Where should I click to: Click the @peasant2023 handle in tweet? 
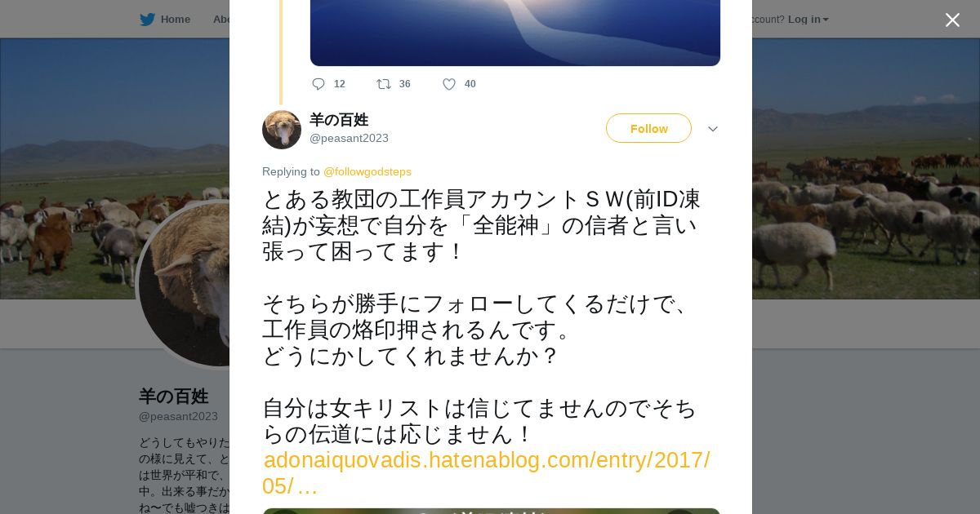tap(349, 138)
